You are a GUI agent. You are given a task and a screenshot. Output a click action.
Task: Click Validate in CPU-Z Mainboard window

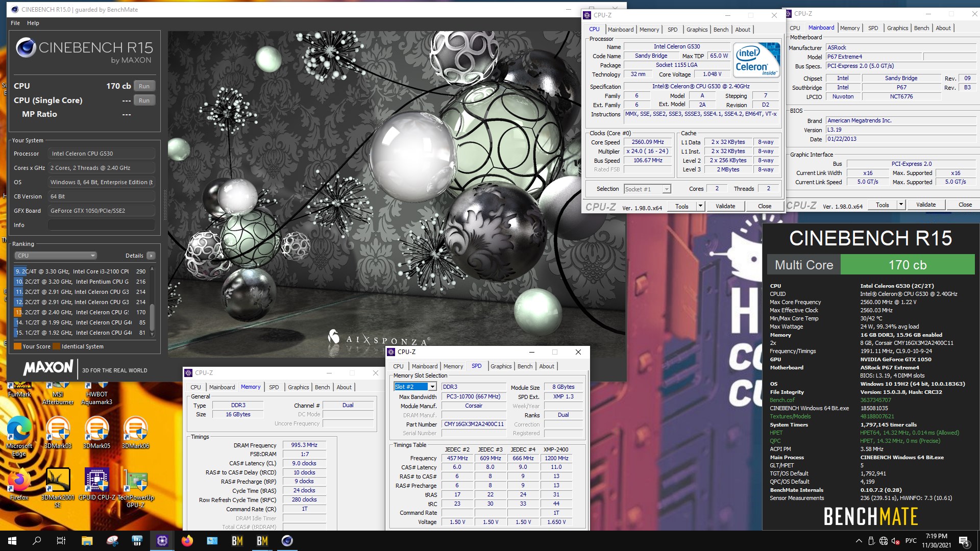coord(926,205)
